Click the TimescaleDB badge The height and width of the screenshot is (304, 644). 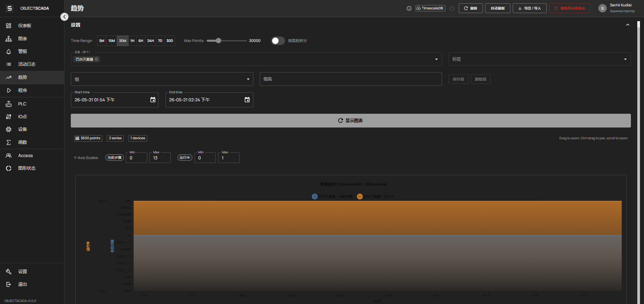point(430,8)
